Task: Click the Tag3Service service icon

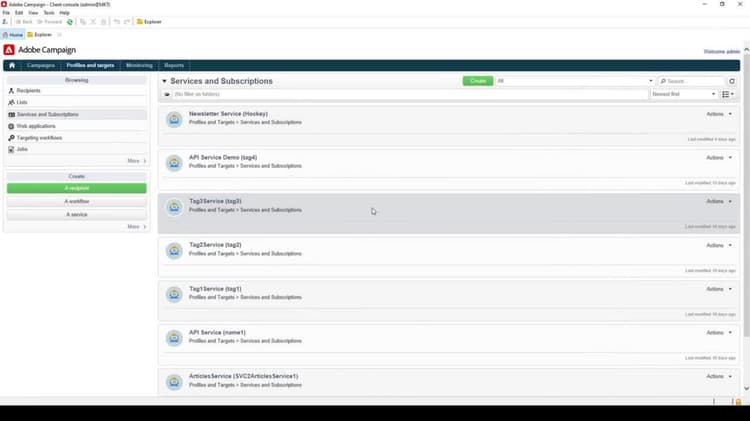Action: (174, 207)
